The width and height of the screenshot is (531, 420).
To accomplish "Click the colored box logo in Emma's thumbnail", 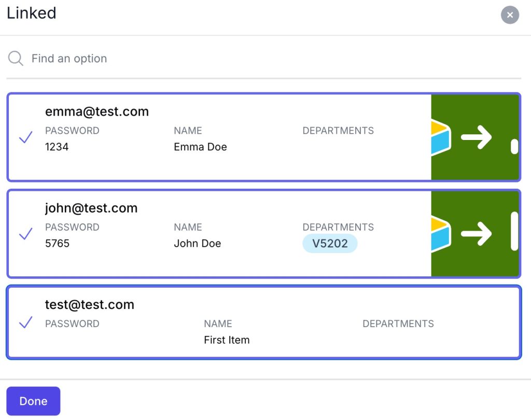I will pos(440,138).
